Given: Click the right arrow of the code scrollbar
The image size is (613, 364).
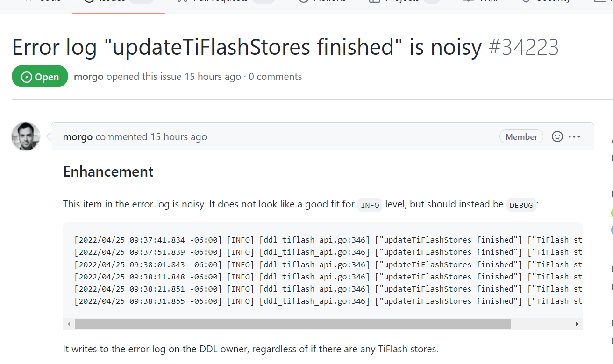Looking at the screenshot, I should pyautogui.click(x=577, y=324).
